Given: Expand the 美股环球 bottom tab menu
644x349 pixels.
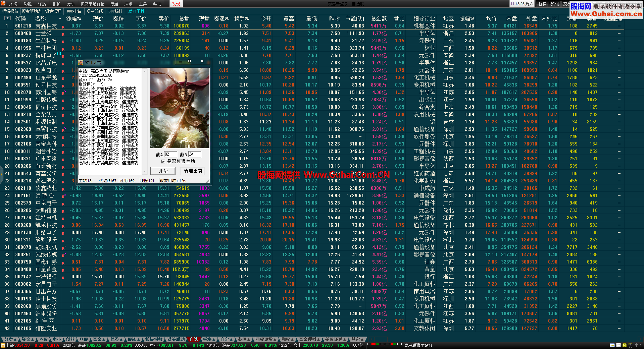Looking at the screenshot, I should click(x=335, y=339).
